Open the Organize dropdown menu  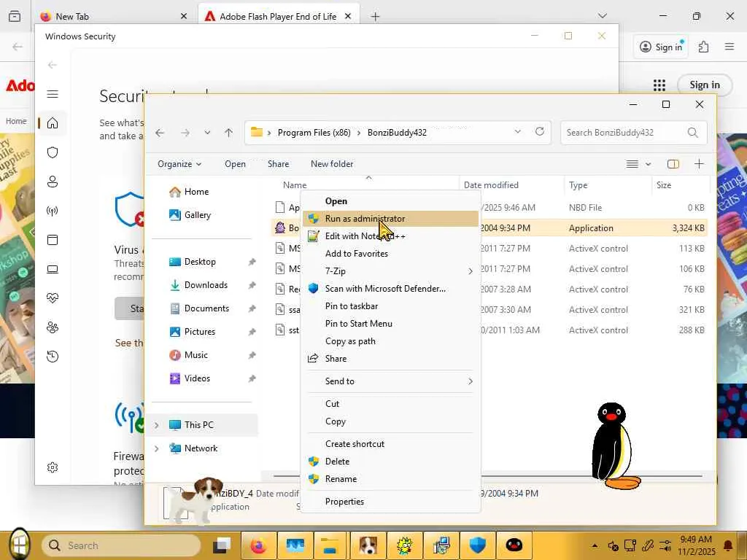(179, 164)
